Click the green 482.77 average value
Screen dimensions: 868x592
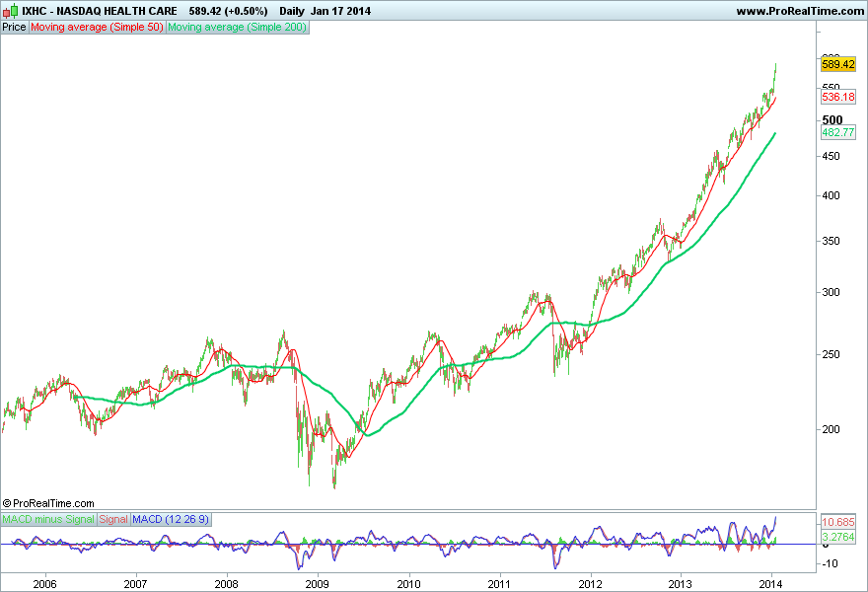pyautogui.click(x=838, y=132)
